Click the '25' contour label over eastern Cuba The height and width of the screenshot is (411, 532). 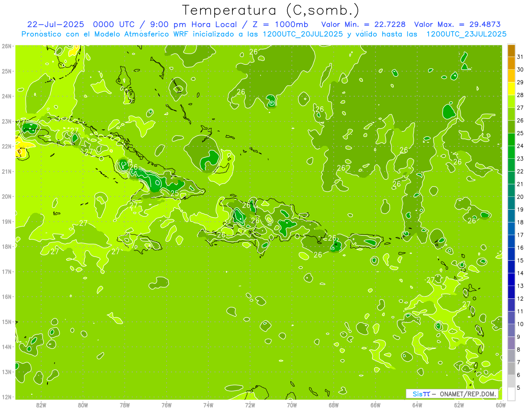pyautogui.click(x=175, y=193)
